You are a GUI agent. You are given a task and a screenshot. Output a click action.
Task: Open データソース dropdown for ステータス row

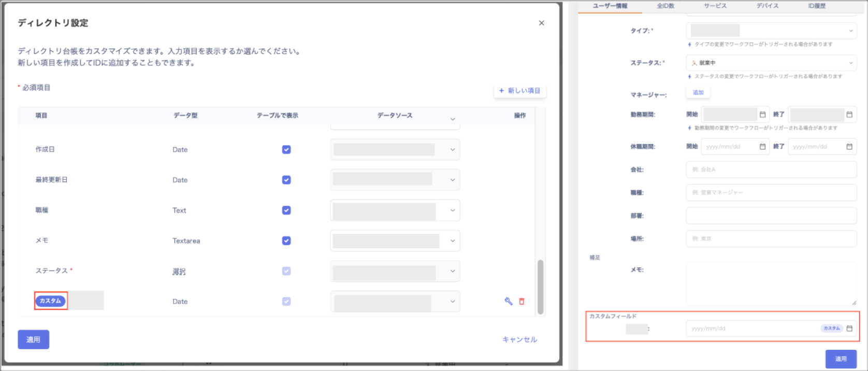pyautogui.click(x=395, y=271)
